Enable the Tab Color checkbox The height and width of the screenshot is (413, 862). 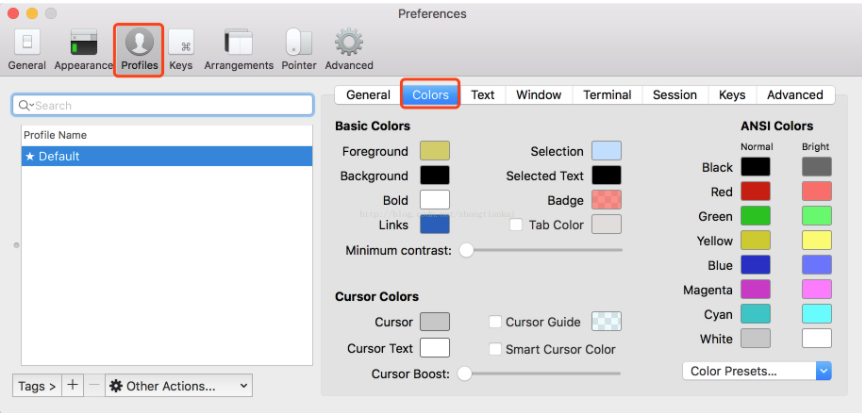pos(516,225)
